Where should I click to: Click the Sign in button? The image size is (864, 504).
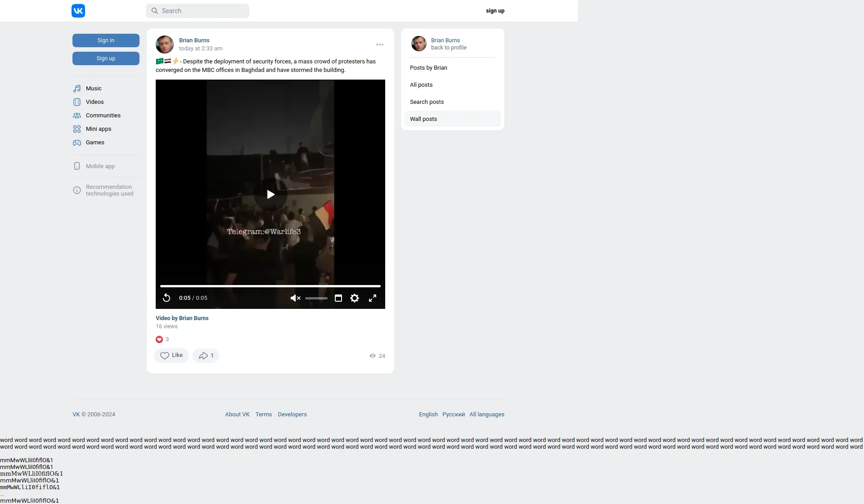pos(106,40)
